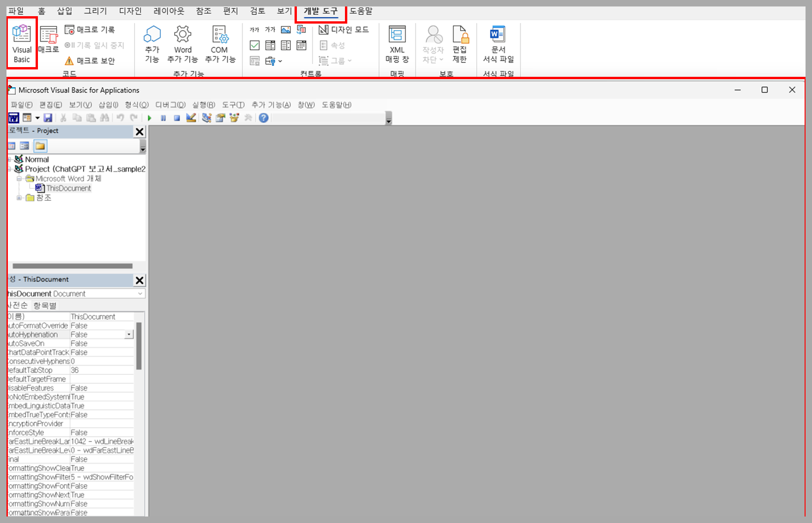This screenshot has width=812, height=523.
Task: Insert picture content control icon
Action: (286, 30)
